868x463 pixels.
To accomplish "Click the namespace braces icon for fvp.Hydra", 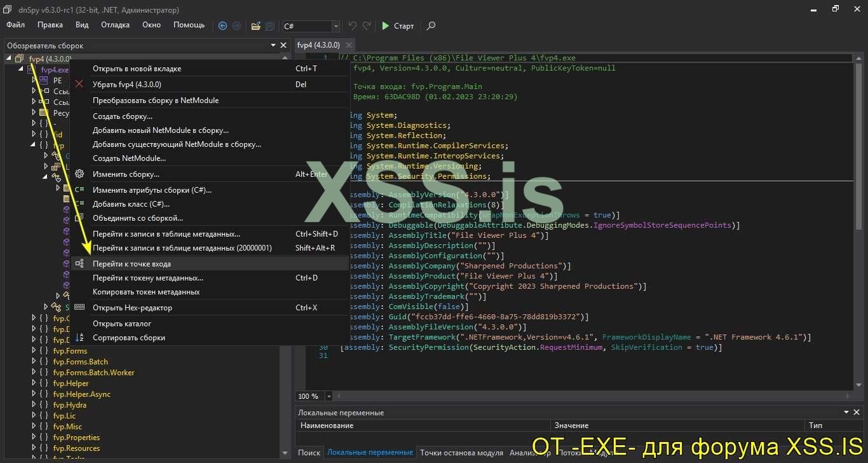I will coord(43,405).
